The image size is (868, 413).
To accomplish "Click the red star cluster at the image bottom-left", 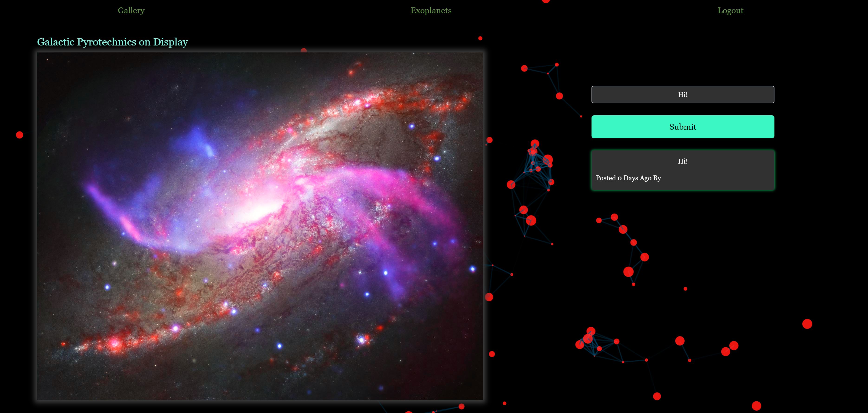I will pos(114,344).
